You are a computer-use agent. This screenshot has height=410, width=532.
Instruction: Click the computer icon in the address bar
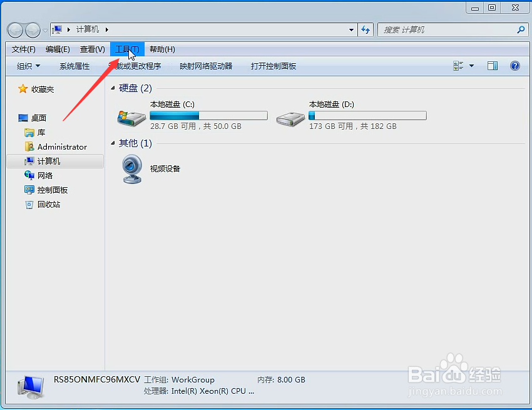(58, 30)
